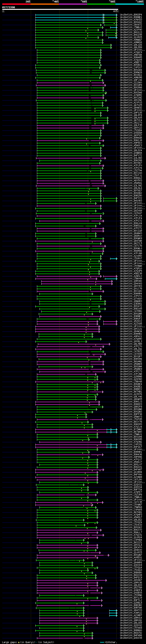The width and height of the screenshot is (146, 644).
Task: Select hit UniRef100_O82273
Action: (x=131, y=123)
